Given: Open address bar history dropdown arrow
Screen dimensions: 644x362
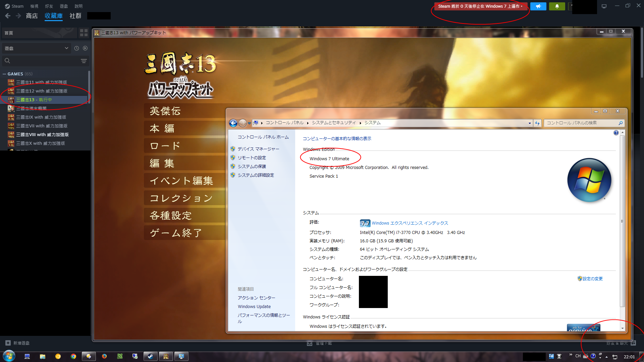Looking at the screenshot, I should click(x=530, y=123).
